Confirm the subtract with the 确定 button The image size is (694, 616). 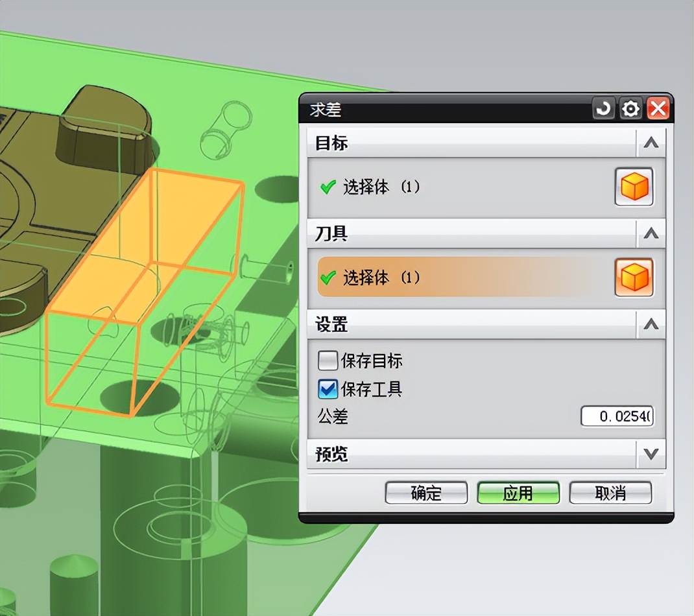[x=426, y=493]
